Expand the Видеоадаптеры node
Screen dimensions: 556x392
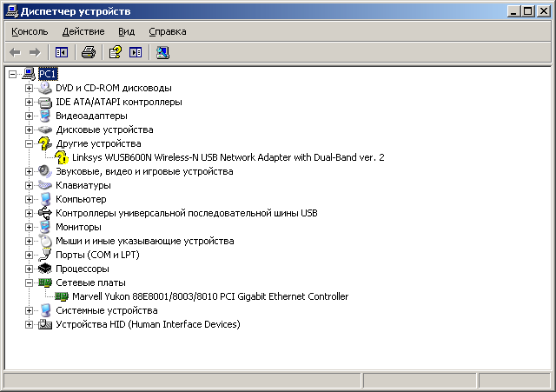click(x=29, y=116)
